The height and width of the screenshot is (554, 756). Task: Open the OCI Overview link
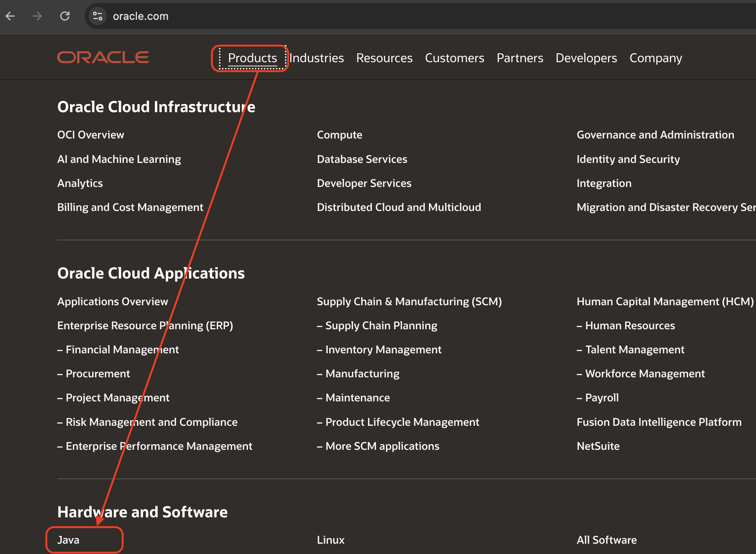pos(90,135)
